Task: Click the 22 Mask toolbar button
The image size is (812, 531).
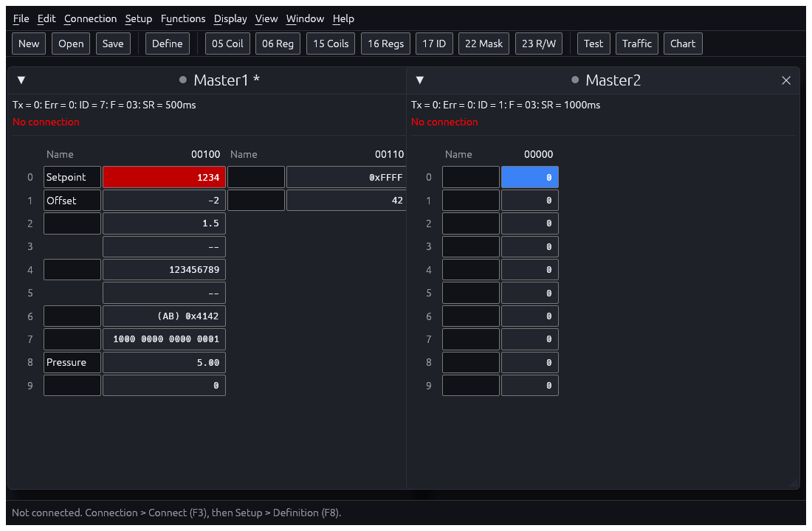Action: tap(484, 44)
